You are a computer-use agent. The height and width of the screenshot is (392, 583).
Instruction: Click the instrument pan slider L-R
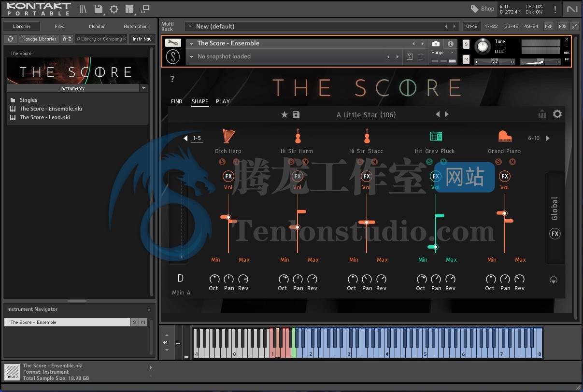tap(495, 62)
